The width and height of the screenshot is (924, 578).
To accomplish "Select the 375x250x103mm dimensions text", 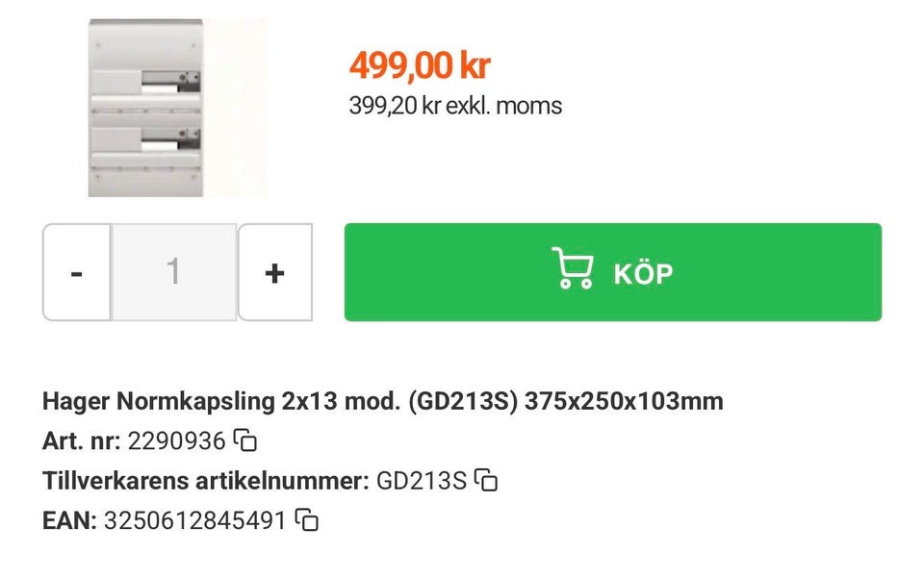I will click(x=623, y=401).
